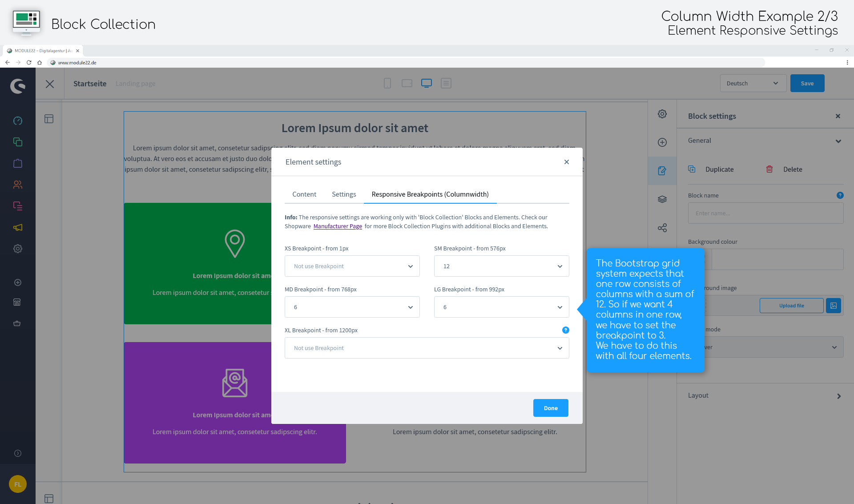The height and width of the screenshot is (504, 854).
Task: Expand the Layout section
Action: pyautogui.click(x=765, y=395)
